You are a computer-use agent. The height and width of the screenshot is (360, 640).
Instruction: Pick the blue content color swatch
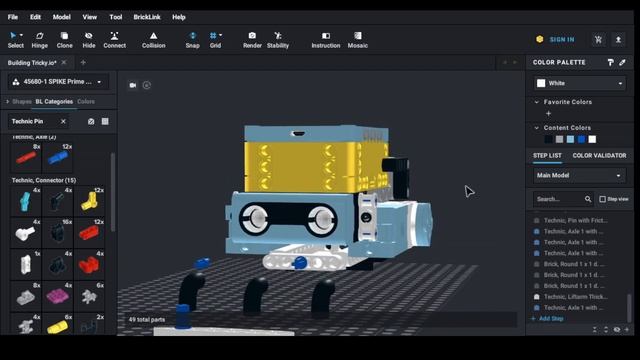581,140
